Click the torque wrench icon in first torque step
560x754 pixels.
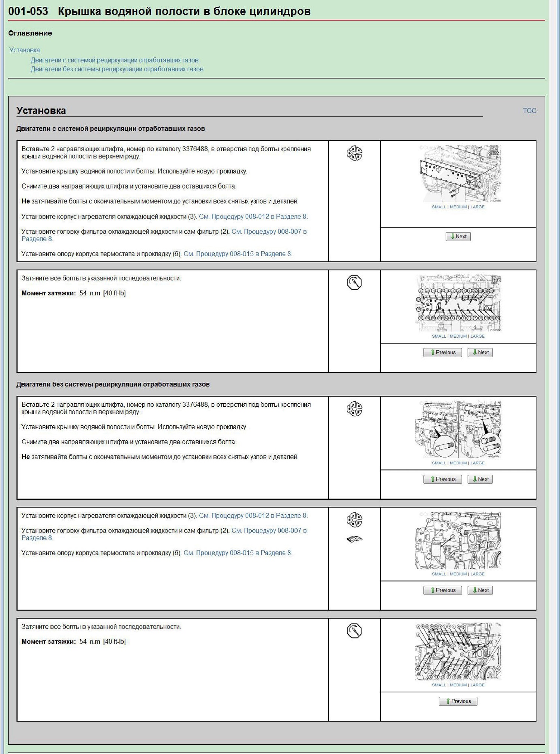point(354,282)
